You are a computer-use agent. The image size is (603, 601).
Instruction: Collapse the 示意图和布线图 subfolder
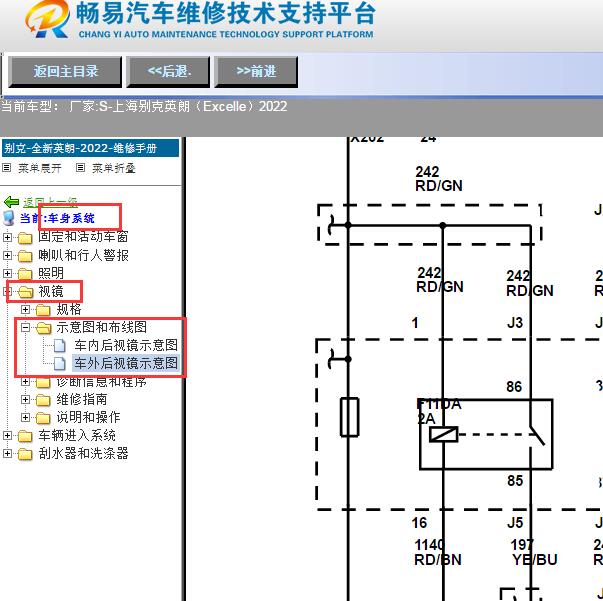click(25, 328)
